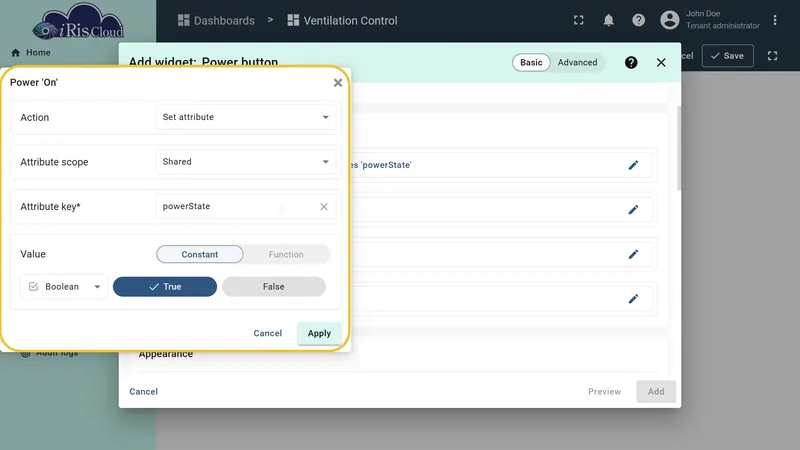800x450 pixels.
Task: Open the header help icon
Action: [x=639, y=20]
